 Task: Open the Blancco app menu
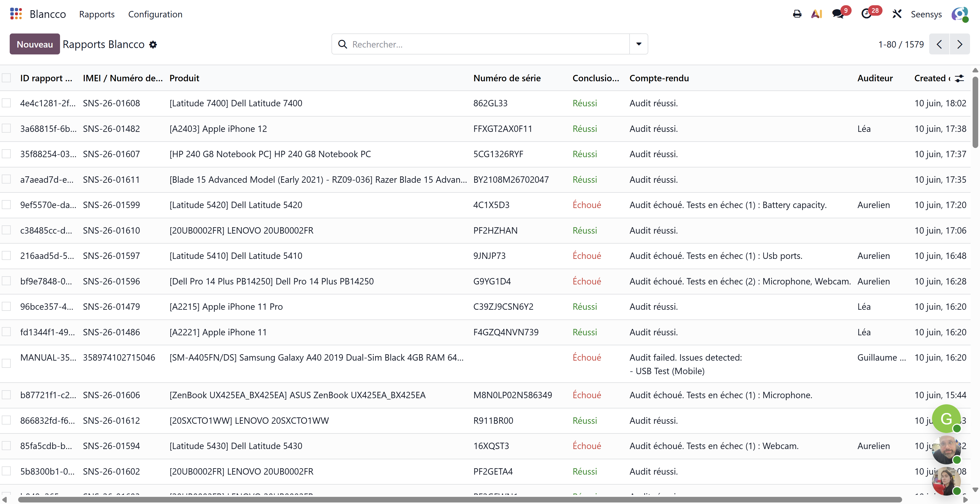coord(48,14)
